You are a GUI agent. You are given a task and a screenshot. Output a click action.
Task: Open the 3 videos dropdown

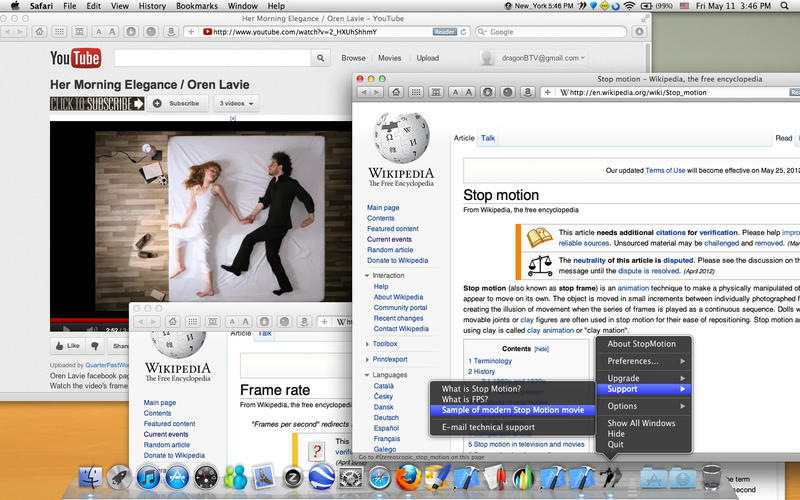pyautogui.click(x=237, y=103)
